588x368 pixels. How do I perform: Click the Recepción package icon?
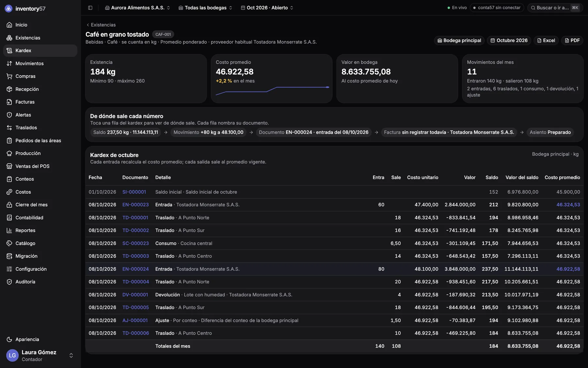coord(9,89)
